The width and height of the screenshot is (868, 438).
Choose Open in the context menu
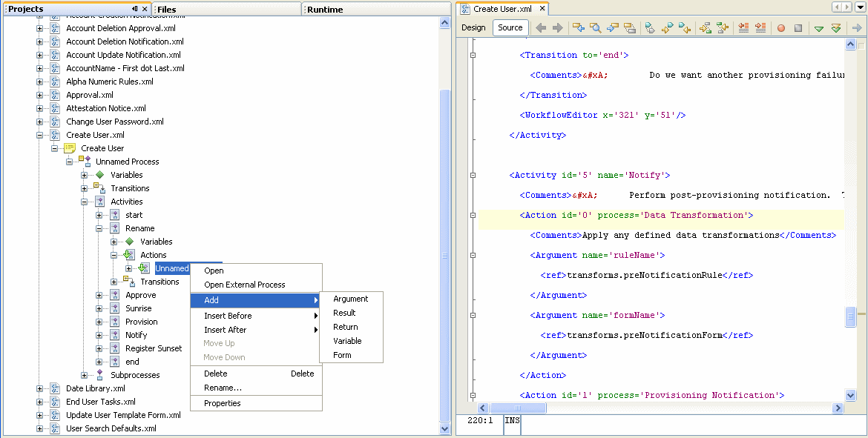(x=256, y=271)
